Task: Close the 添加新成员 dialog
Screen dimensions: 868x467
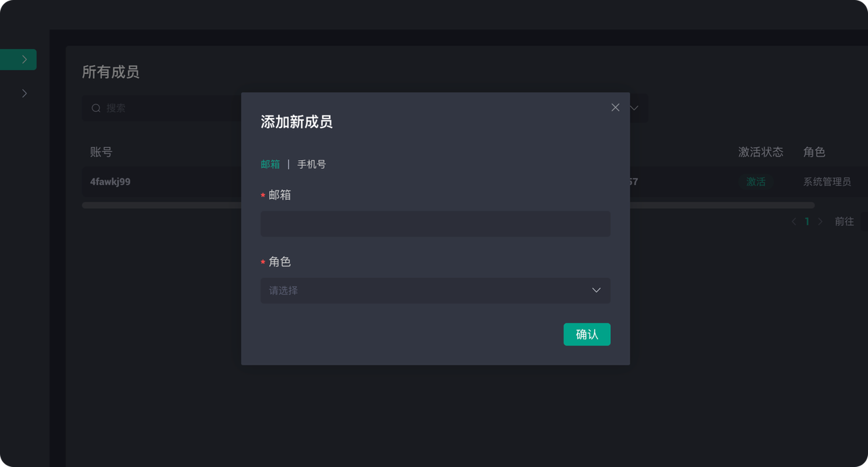Action: pyautogui.click(x=615, y=108)
